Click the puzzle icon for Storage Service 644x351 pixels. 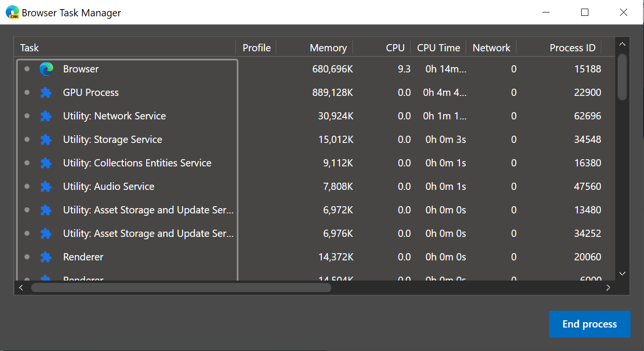(46, 140)
